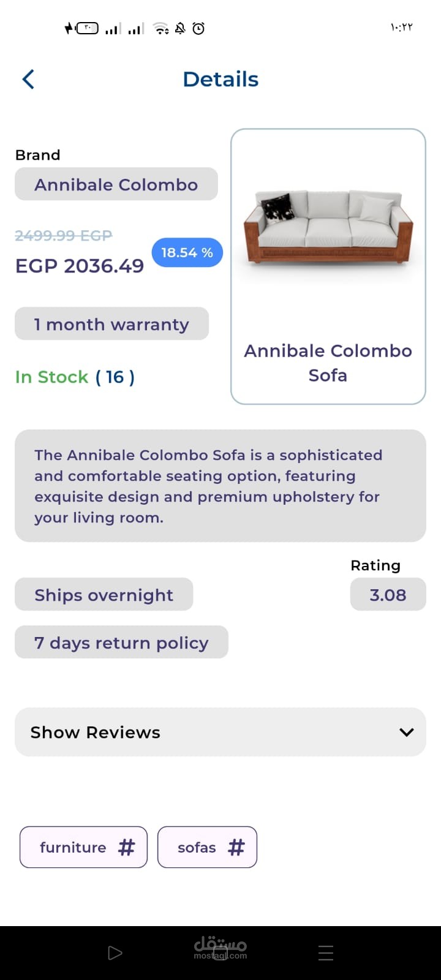Image resolution: width=441 pixels, height=980 pixels.
Task: Open the sofas tag
Action: 197,848
